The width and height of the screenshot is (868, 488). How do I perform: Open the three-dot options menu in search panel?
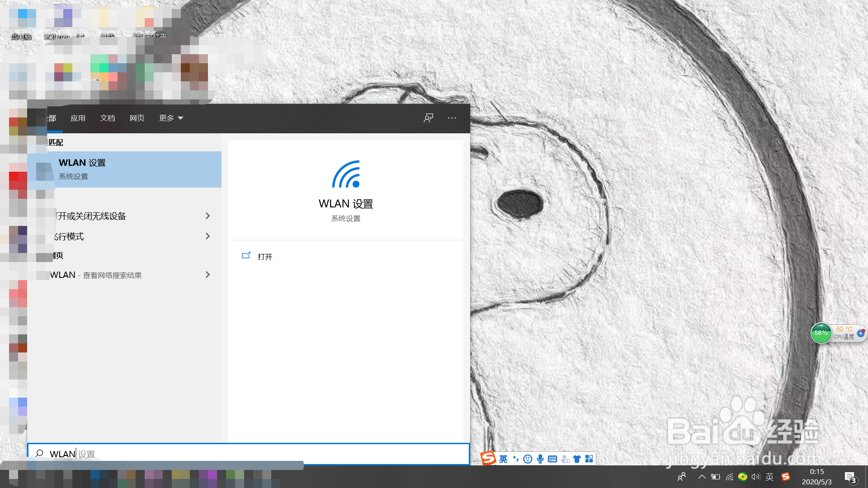452,118
